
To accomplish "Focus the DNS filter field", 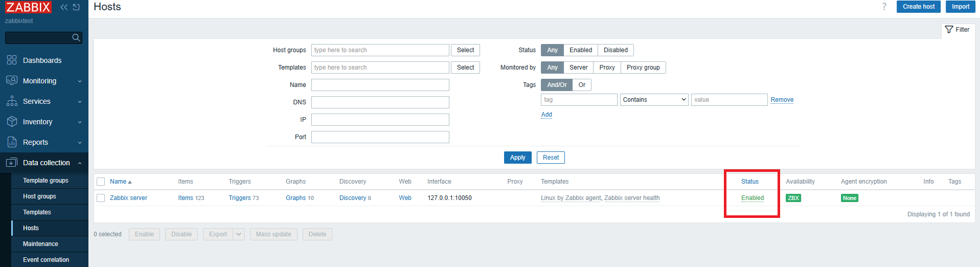I will (x=380, y=102).
